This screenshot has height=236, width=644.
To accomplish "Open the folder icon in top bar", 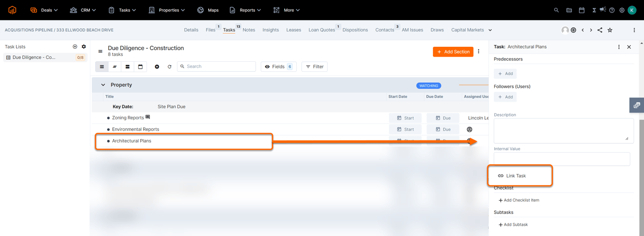I will click(569, 10).
